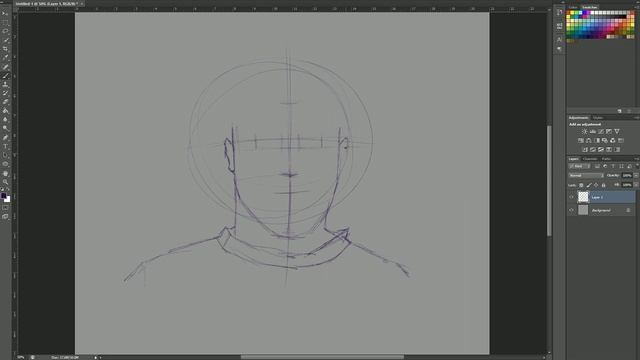Screen dimensions: 640x360
Task: Add an Exposure adjustment
Action: coord(609,131)
